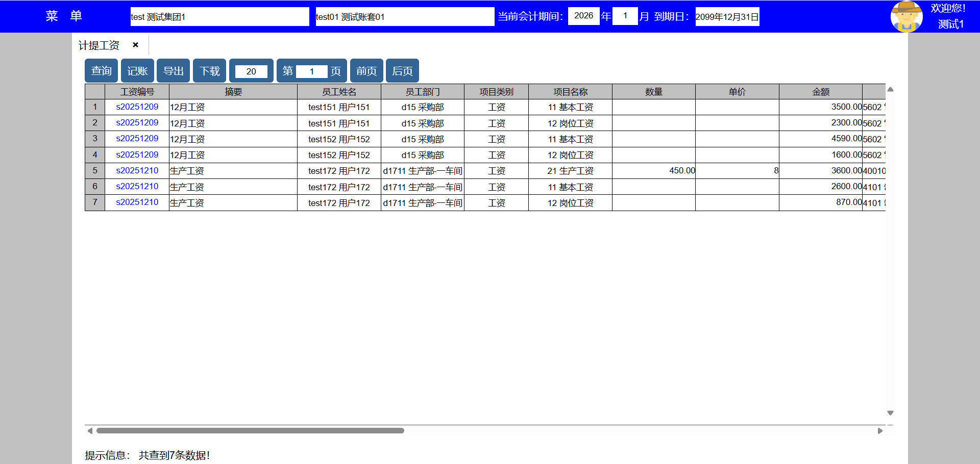Click the 查询 button

coord(101,71)
